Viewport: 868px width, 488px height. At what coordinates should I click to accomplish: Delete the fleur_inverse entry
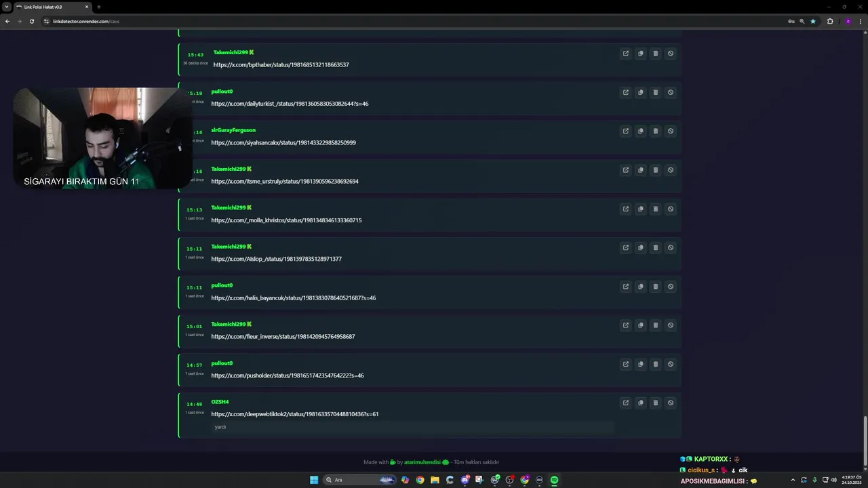tap(655, 325)
